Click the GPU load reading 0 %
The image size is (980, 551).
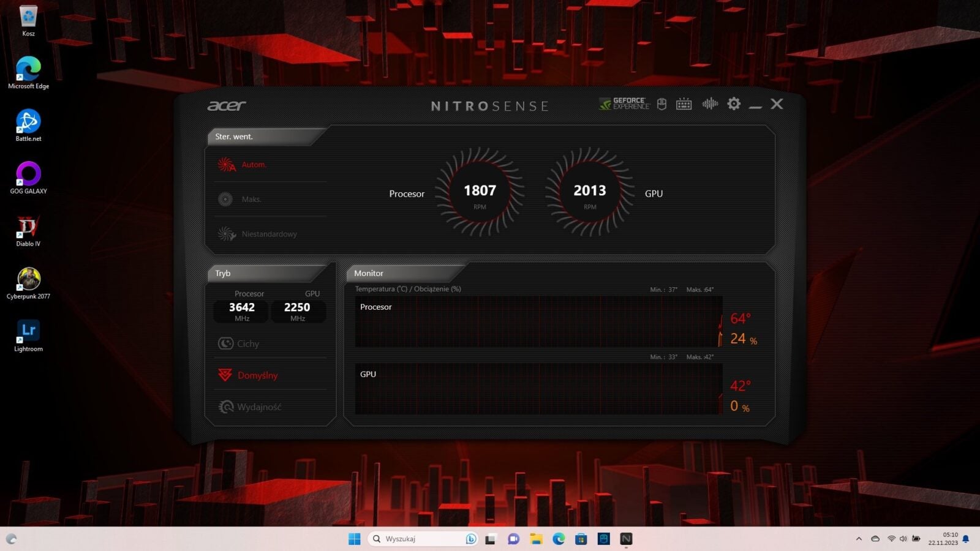[x=740, y=406]
